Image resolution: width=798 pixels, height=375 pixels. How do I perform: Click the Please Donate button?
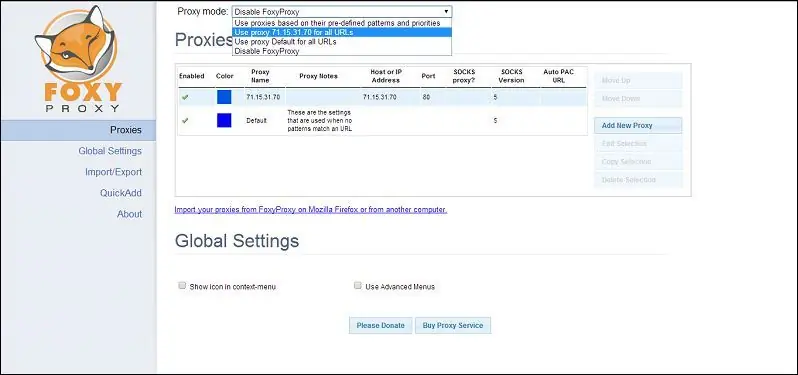tap(380, 326)
